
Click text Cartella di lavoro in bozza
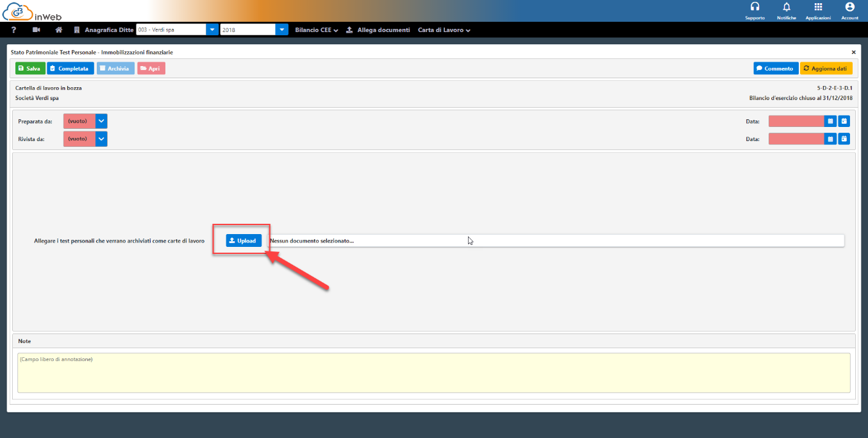[49, 88]
